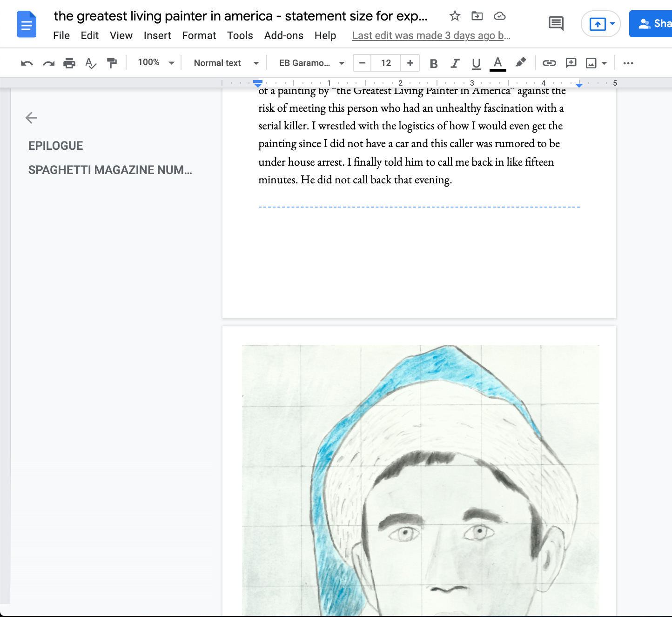Click the hand-drawn portrait image
This screenshot has height=617, width=672.
click(420, 481)
